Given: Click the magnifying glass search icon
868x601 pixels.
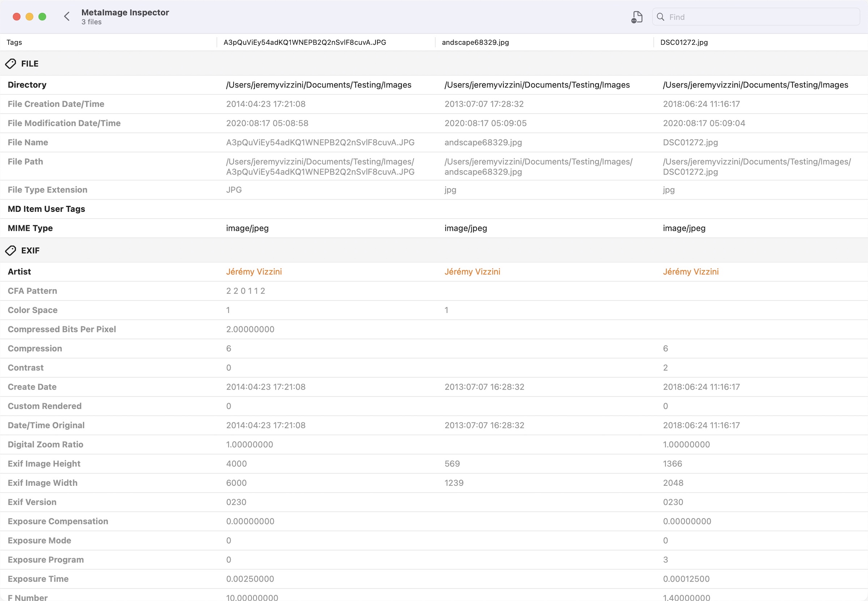Looking at the screenshot, I should pos(660,17).
